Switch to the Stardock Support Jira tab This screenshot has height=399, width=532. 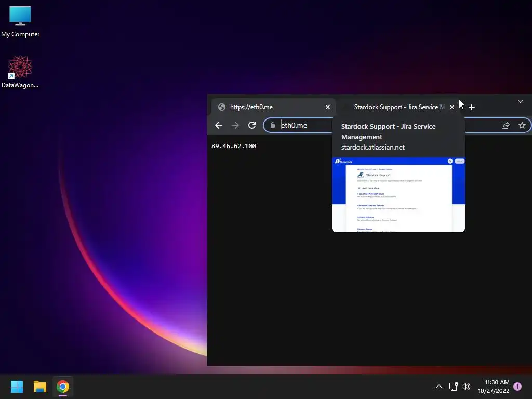(398, 107)
